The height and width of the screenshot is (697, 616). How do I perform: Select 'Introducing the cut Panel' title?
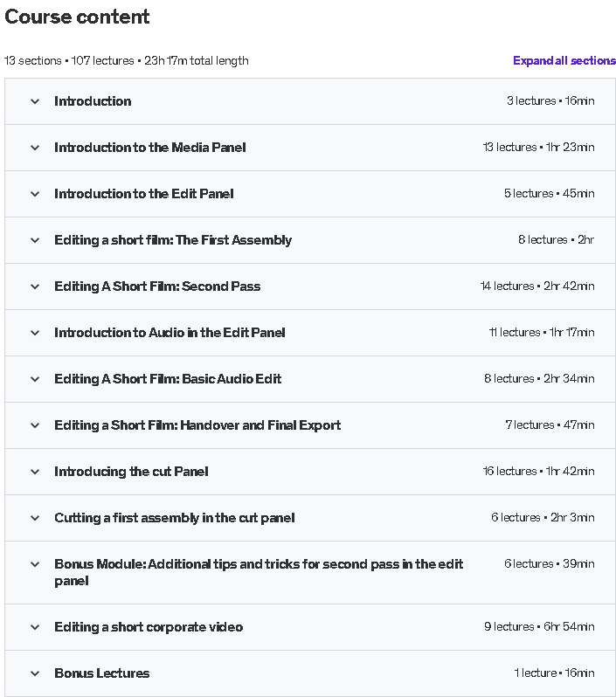[x=131, y=471]
